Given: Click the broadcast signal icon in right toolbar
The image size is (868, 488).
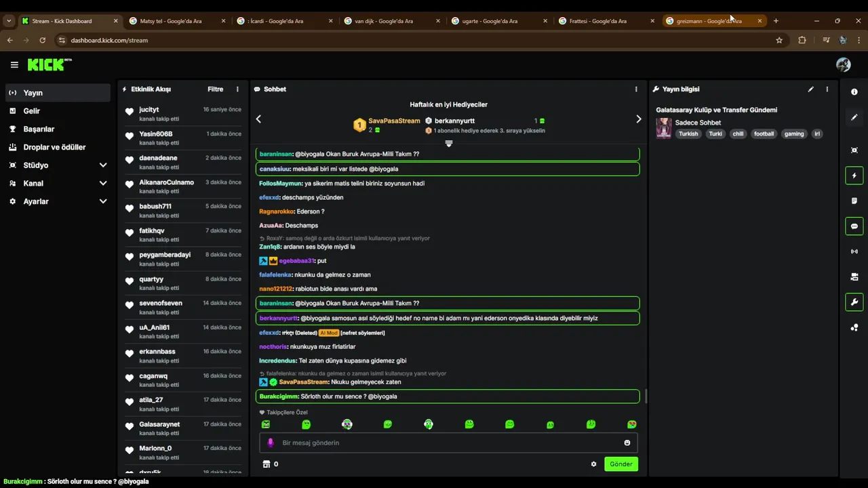Looking at the screenshot, I should (854, 251).
